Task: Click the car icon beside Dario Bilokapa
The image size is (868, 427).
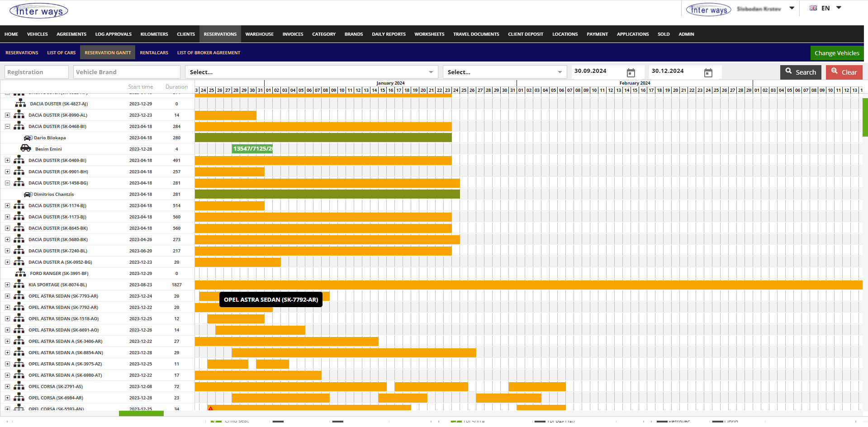Action: [x=28, y=138]
